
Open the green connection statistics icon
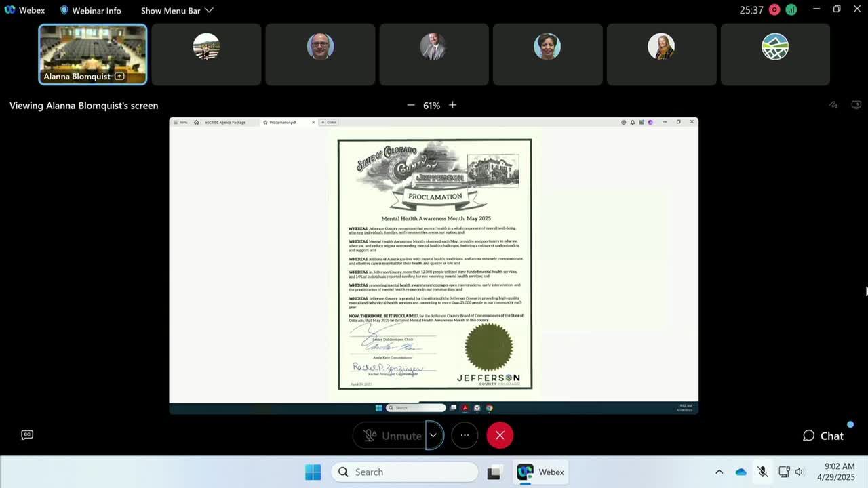[791, 10]
